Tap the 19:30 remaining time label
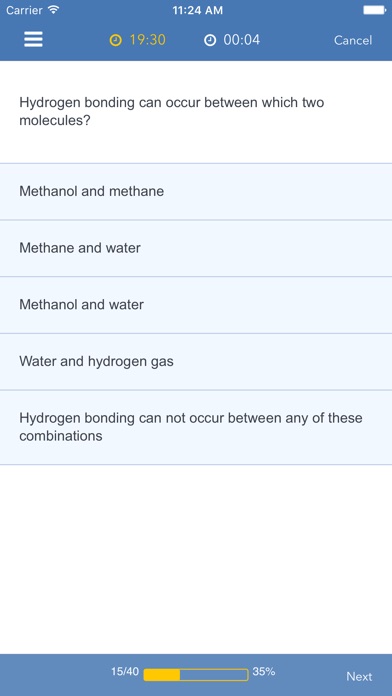 (x=148, y=40)
